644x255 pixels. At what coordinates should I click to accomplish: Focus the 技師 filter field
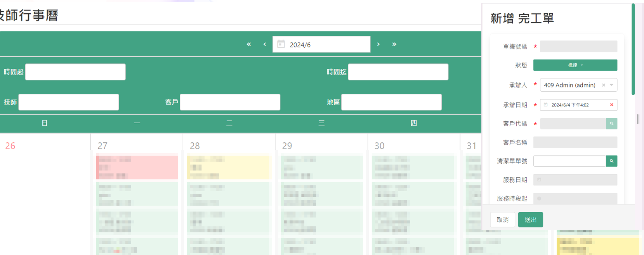69,102
